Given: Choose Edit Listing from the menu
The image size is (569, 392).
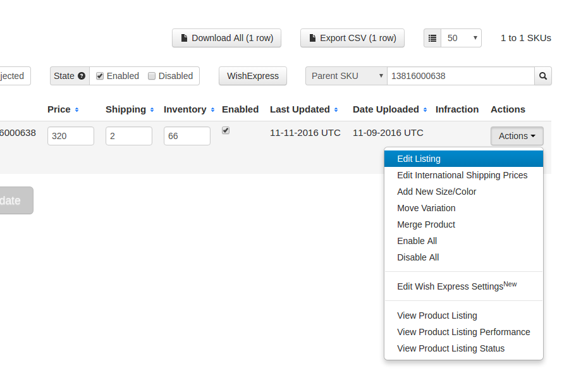Looking at the screenshot, I should [464, 159].
